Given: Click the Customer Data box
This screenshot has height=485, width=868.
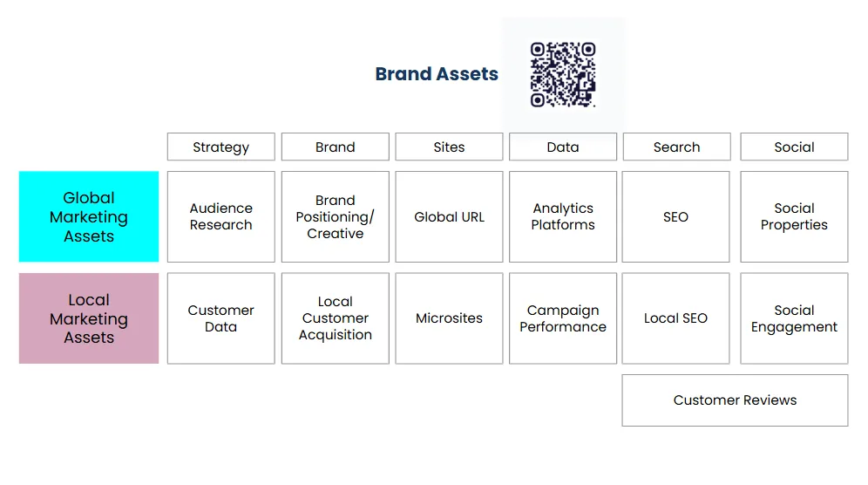Looking at the screenshot, I should [x=220, y=318].
